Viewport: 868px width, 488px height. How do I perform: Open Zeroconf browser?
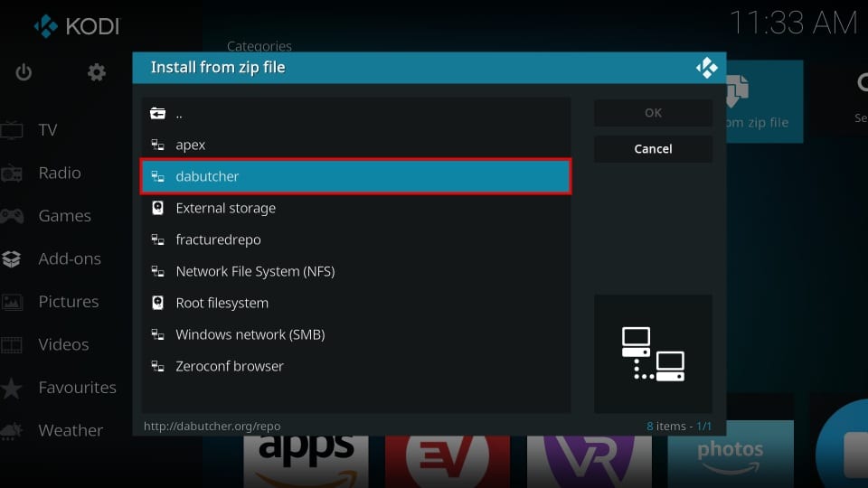pos(356,366)
